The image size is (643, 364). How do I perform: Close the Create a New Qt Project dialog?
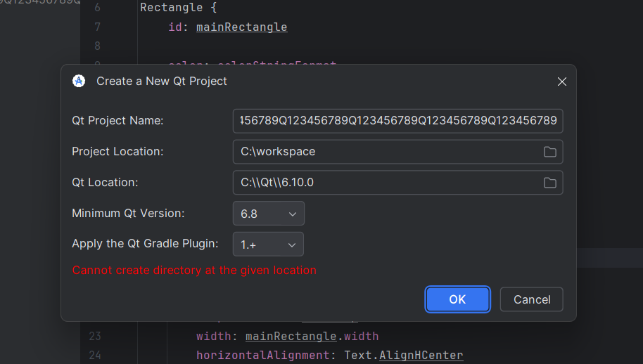562,82
